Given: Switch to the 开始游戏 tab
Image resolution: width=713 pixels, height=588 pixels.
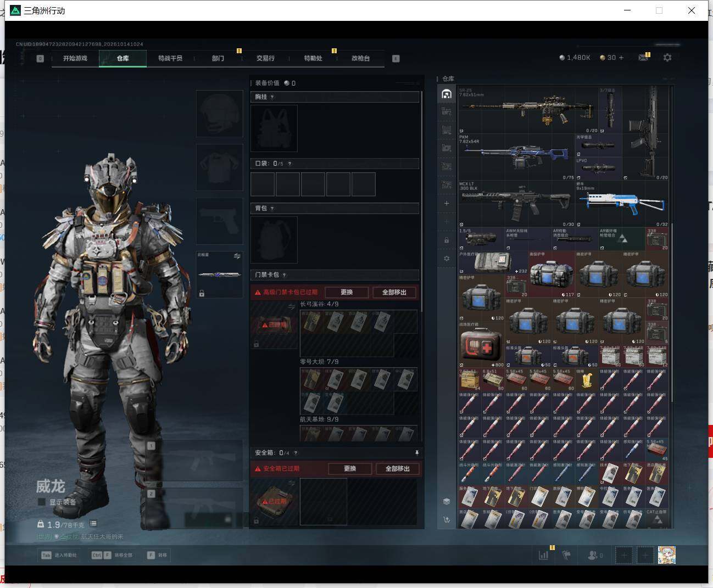Looking at the screenshot, I should (x=75, y=58).
